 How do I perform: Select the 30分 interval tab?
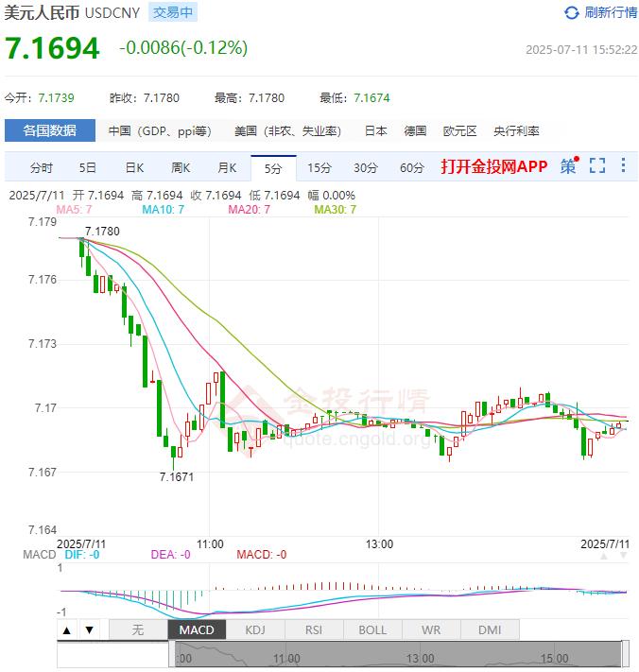366,168
